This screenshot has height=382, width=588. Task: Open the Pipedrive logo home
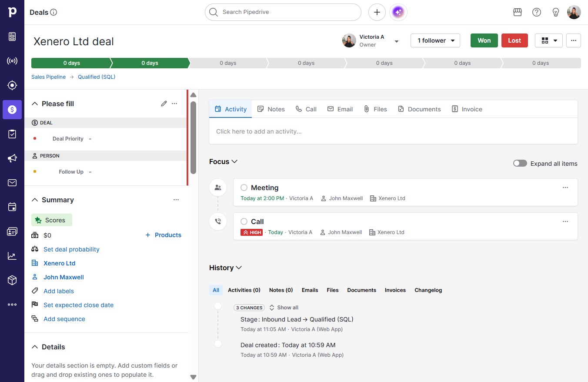click(x=12, y=12)
